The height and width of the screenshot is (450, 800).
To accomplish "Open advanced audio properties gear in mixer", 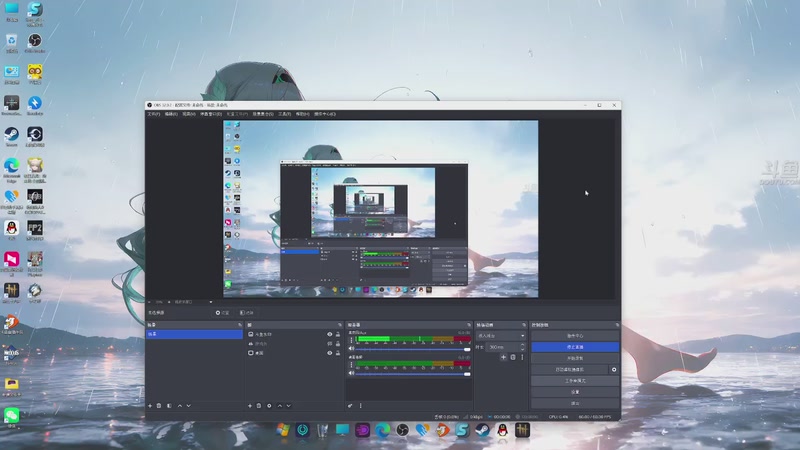I will tap(350, 406).
